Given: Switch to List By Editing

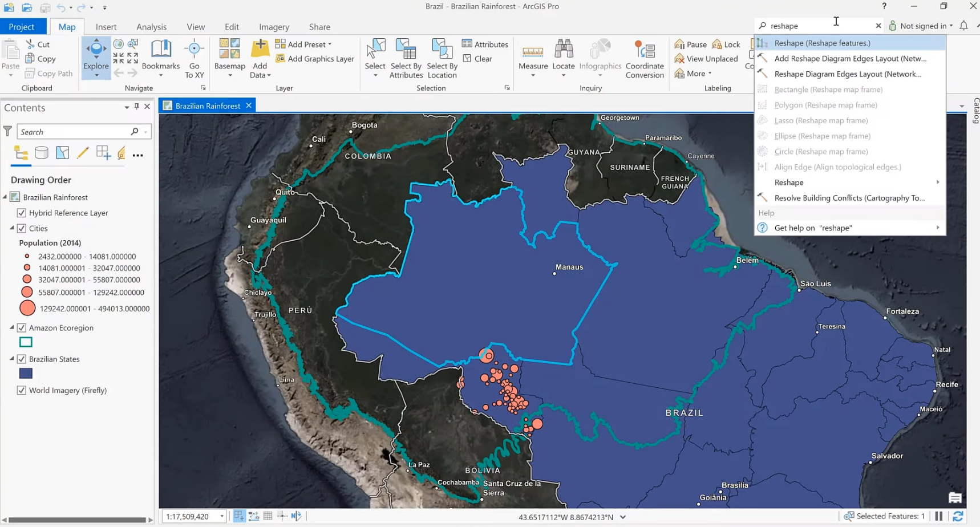Looking at the screenshot, I should click(83, 153).
